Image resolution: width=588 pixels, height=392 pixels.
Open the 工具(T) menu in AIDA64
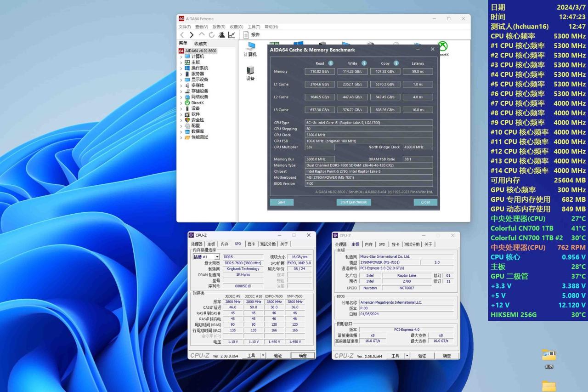coord(254,27)
